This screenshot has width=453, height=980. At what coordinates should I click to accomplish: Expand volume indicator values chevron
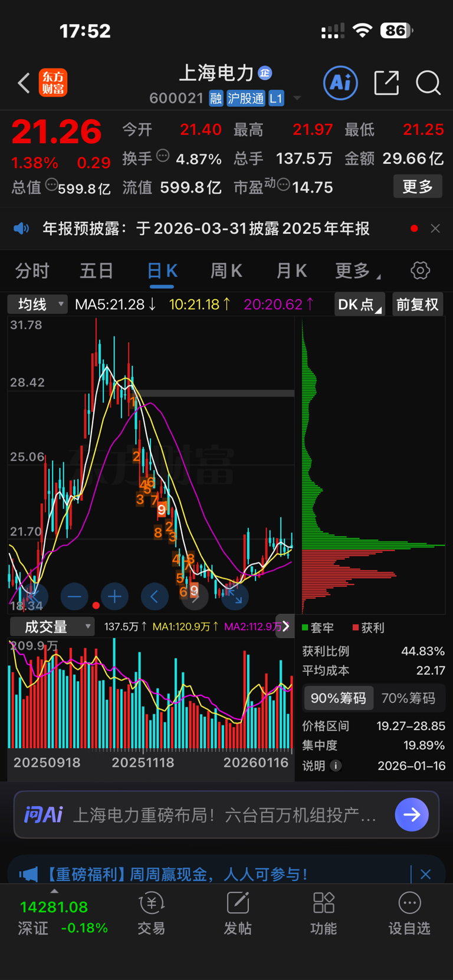286,626
